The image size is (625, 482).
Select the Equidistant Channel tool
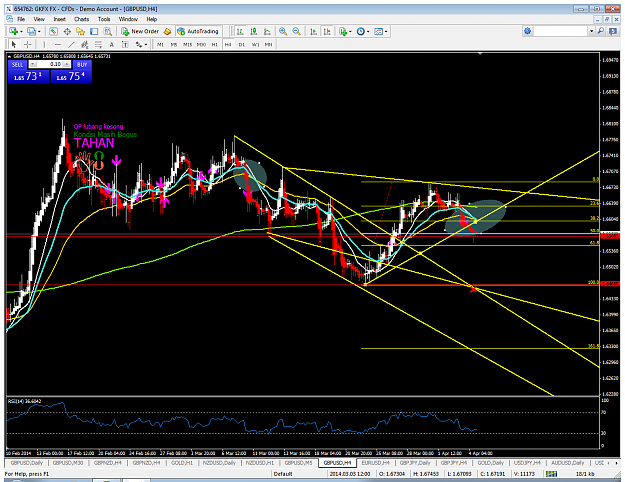85,44
